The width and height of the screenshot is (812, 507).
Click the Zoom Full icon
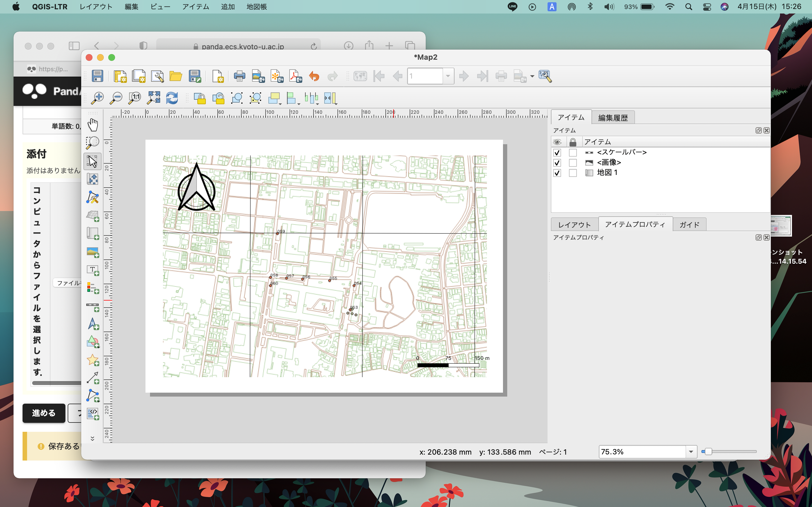[x=154, y=98]
